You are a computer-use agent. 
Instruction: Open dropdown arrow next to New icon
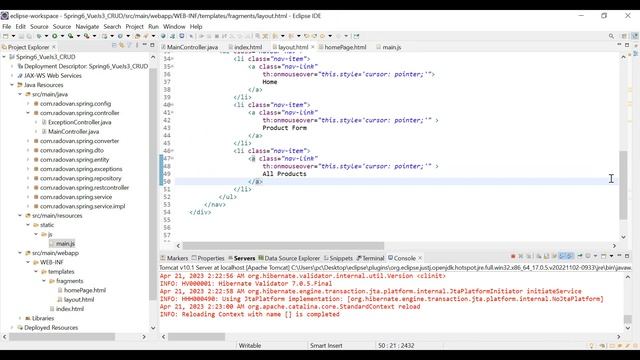tap(13, 36)
